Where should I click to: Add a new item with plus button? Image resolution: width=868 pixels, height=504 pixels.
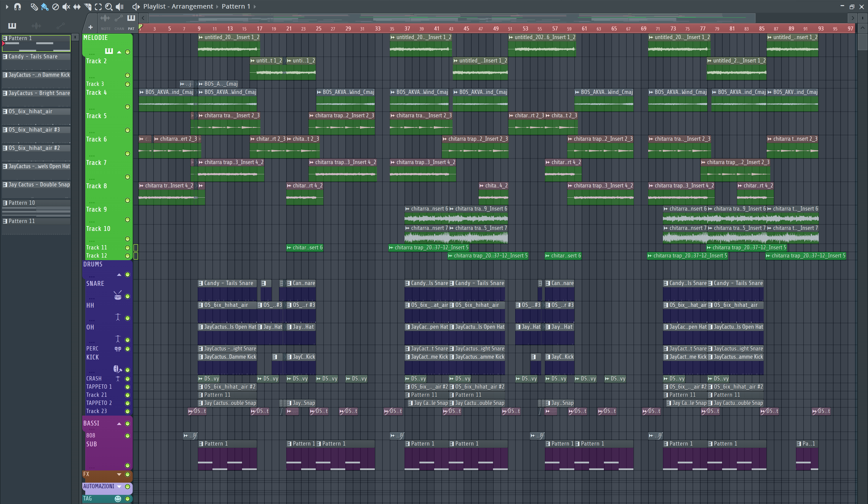[x=91, y=27]
